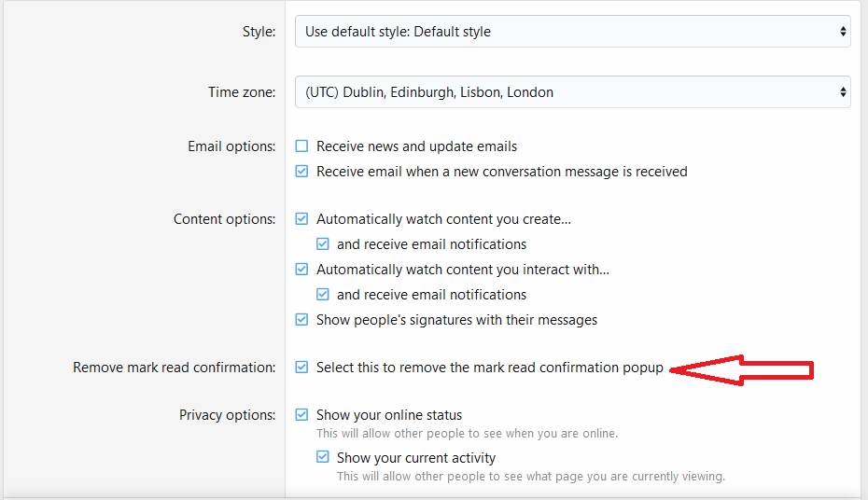Click the "Email options:" label
Viewport: 868px width, 500px height.
tap(231, 146)
